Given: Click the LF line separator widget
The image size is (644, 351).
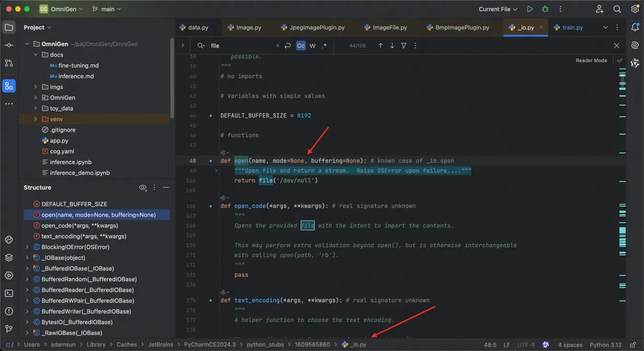Looking at the screenshot, I should [x=506, y=345].
